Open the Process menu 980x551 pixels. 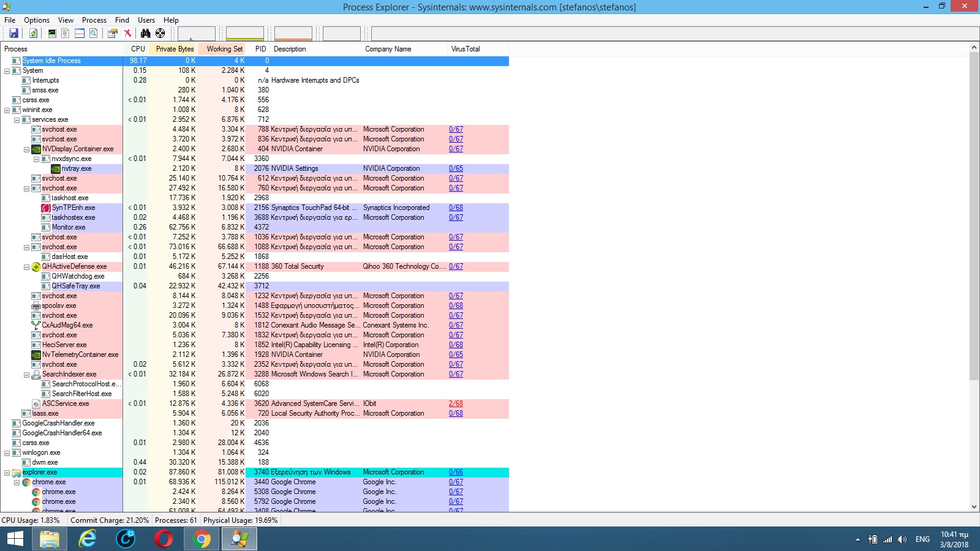(94, 20)
